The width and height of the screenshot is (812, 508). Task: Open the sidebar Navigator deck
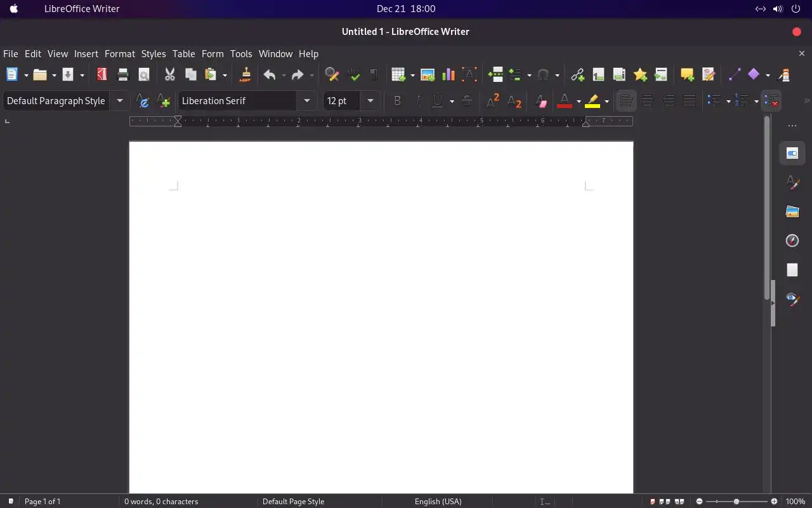click(792, 241)
